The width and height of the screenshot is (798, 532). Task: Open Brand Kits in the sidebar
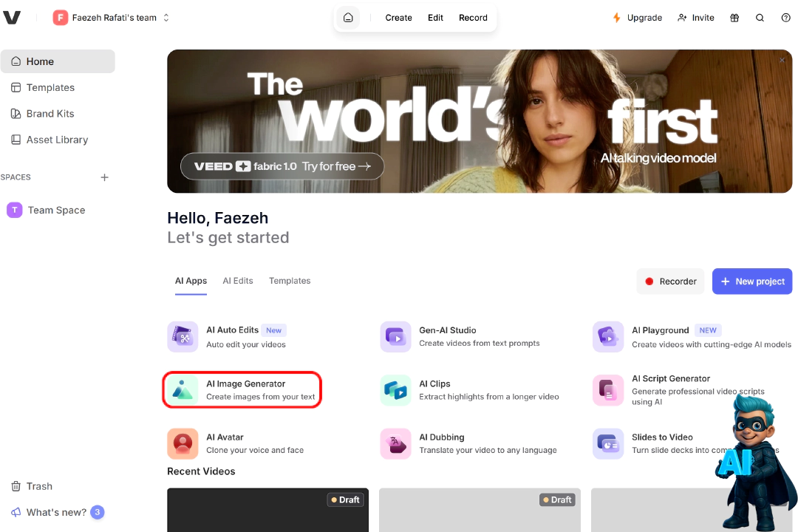(x=50, y=114)
